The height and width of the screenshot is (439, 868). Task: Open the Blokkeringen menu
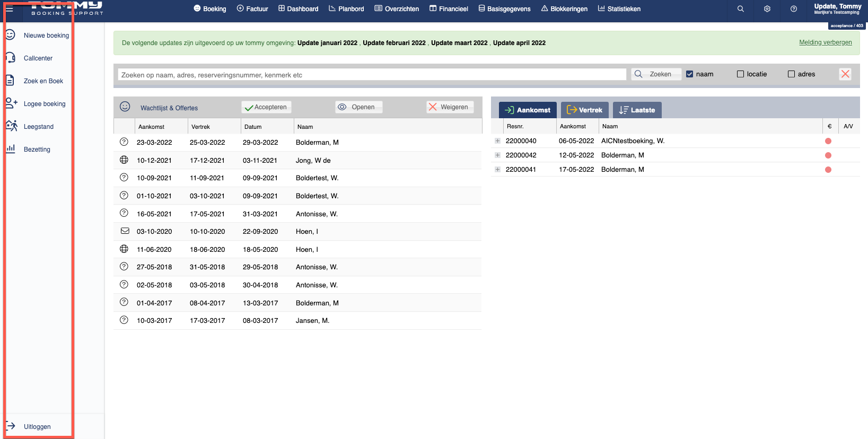[564, 9]
